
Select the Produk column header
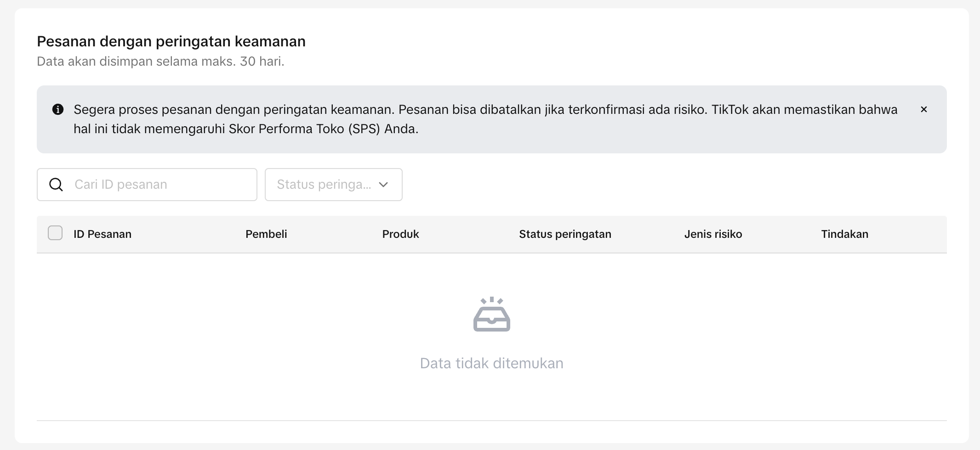click(x=400, y=234)
